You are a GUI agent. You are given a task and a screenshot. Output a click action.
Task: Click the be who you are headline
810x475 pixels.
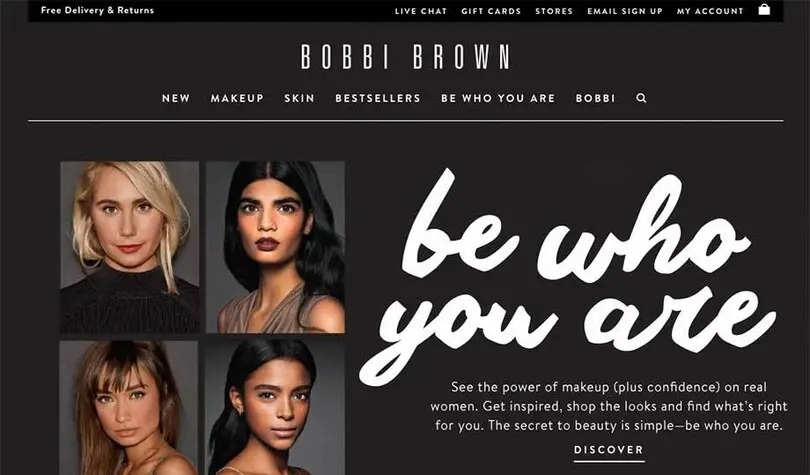coord(567,277)
